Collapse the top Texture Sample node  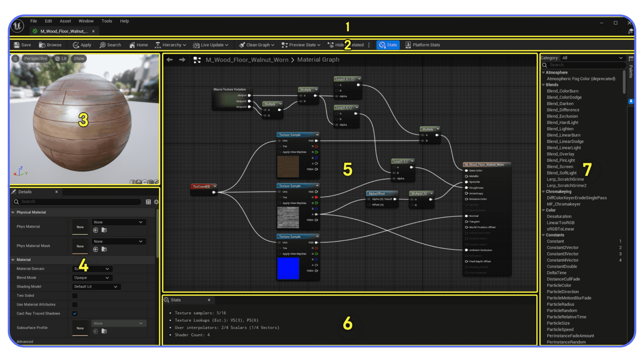click(317, 135)
